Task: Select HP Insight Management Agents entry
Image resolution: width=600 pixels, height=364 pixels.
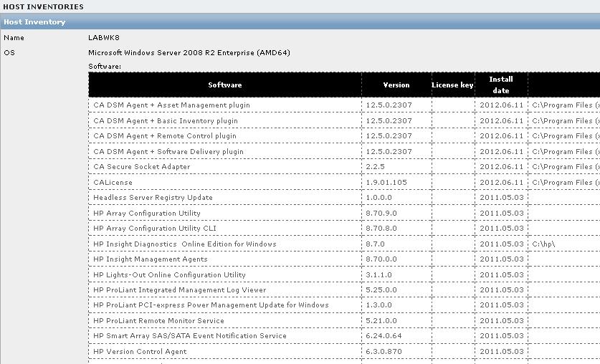Action: [150, 259]
